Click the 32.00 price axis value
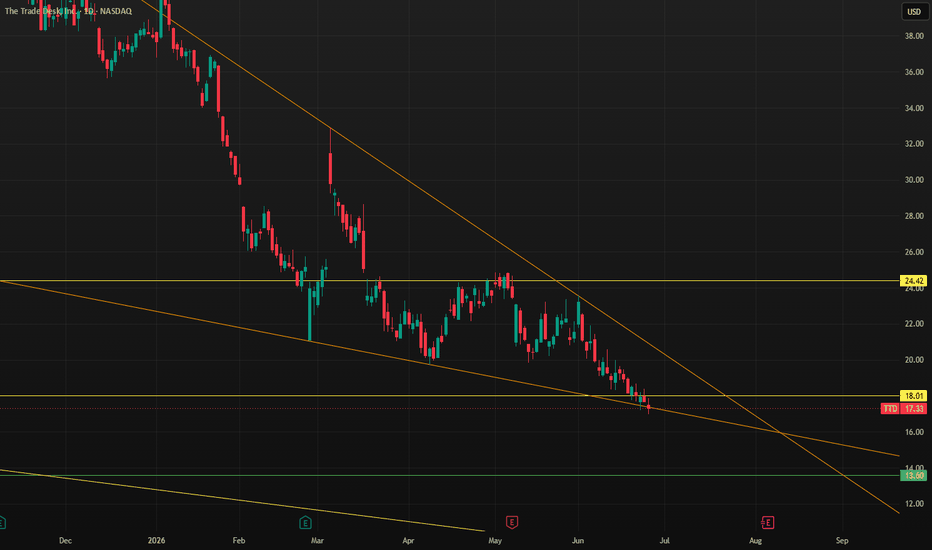Image resolution: width=932 pixels, height=550 pixels. [x=914, y=144]
